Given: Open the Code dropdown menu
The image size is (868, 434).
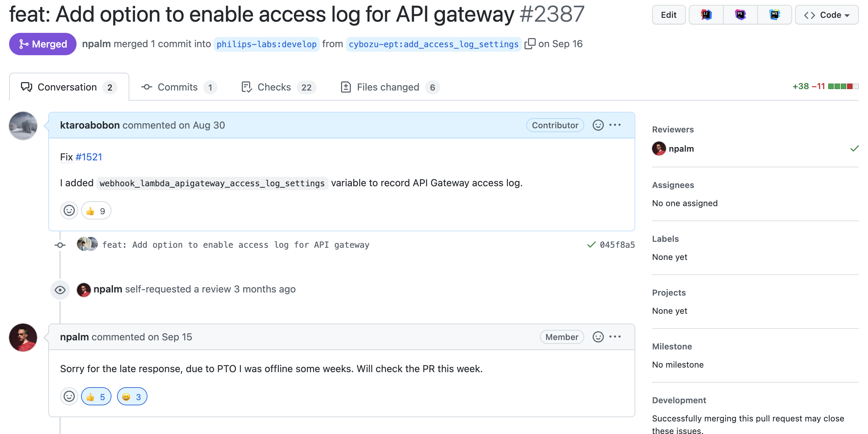Looking at the screenshot, I should coord(826,15).
